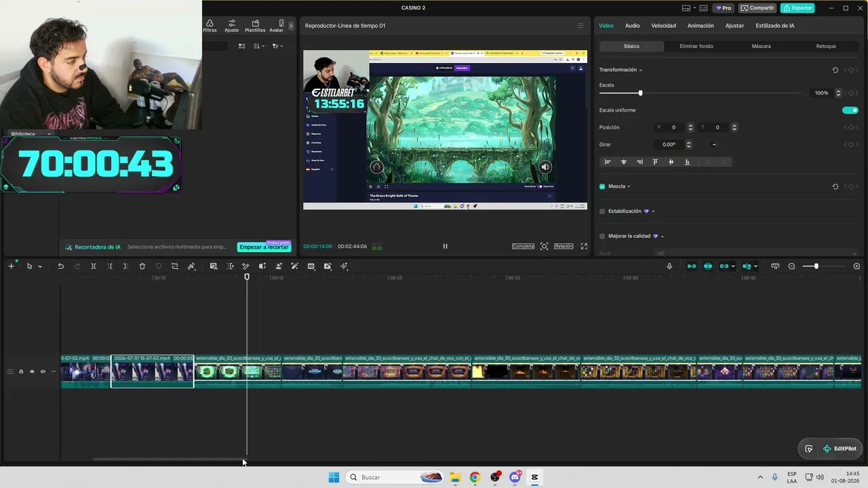Open the Plantillas panel
Screen dimensions: 868x488
pos(255,26)
